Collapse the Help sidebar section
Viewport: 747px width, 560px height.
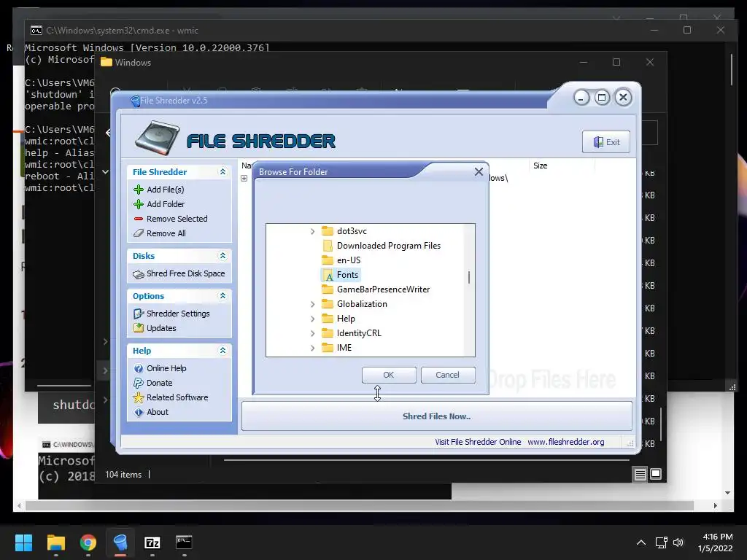coord(222,351)
